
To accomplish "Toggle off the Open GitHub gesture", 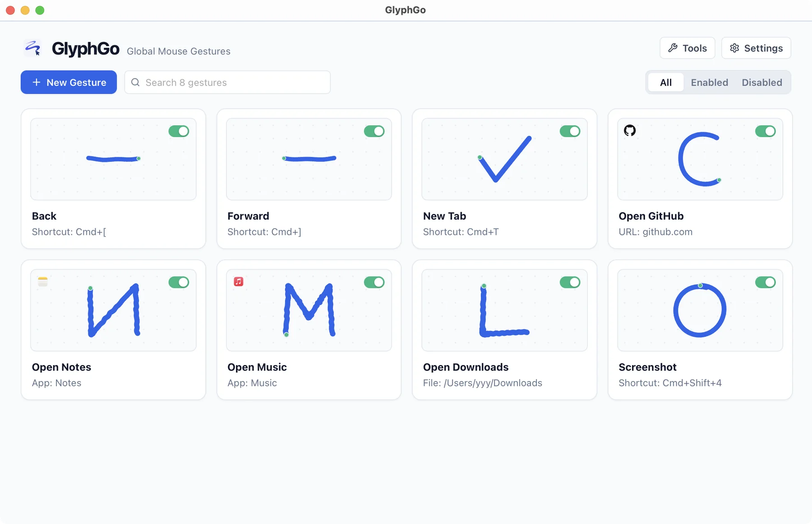I will click(766, 131).
